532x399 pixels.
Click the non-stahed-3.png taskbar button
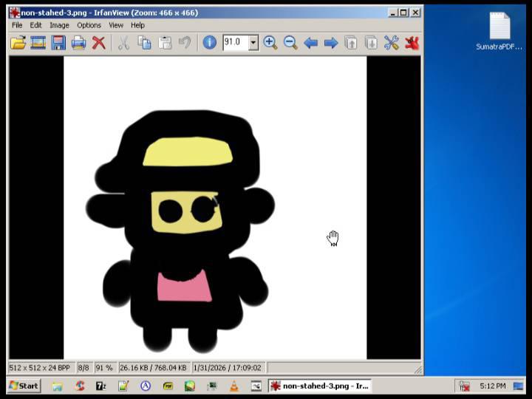(319, 386)
